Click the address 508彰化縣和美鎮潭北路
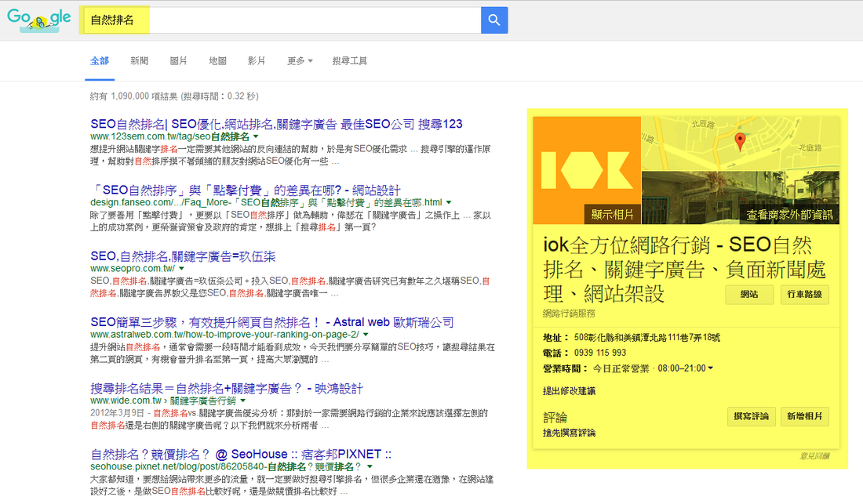 pos(646,338)
